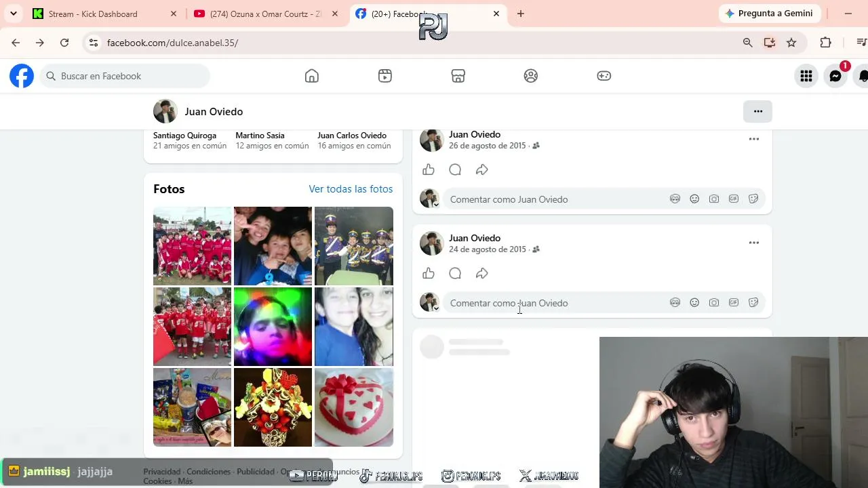Comment on the 24 de agosto de 2015 post
Viewport: 868px width, 488px height.
point(455,273)
